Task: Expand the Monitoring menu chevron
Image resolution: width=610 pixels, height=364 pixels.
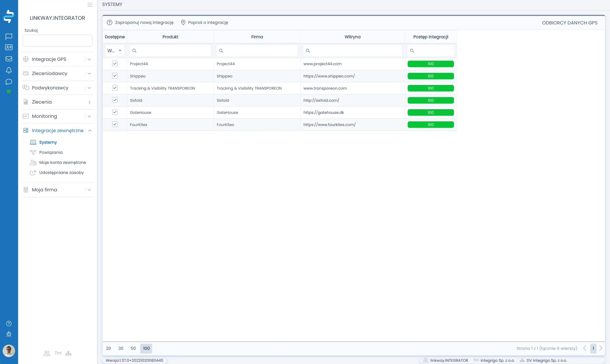Action: pyautogui.click(x=90, y=116)
